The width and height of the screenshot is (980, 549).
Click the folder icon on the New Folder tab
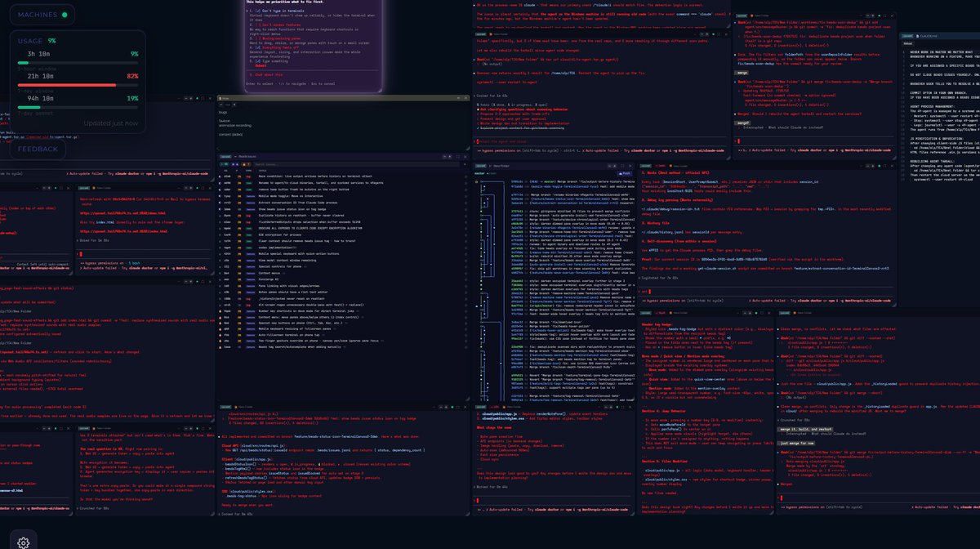coord(490,166)
